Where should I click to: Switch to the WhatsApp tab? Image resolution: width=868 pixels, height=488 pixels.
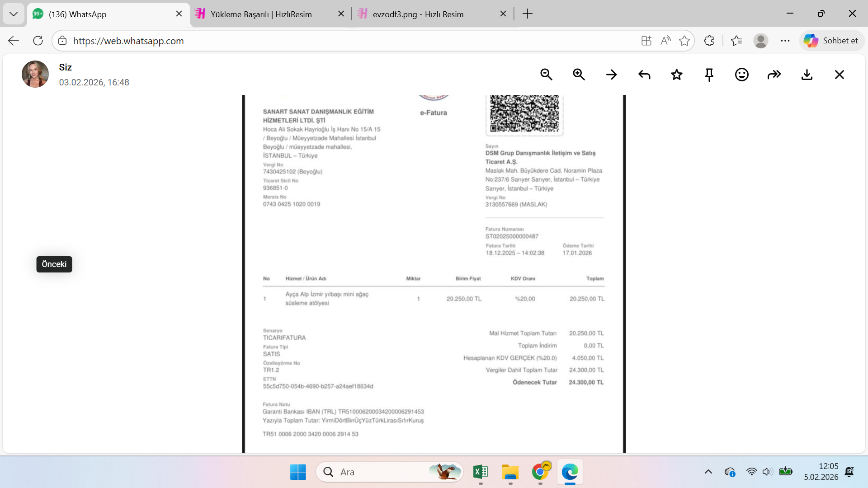click(108, 14)
